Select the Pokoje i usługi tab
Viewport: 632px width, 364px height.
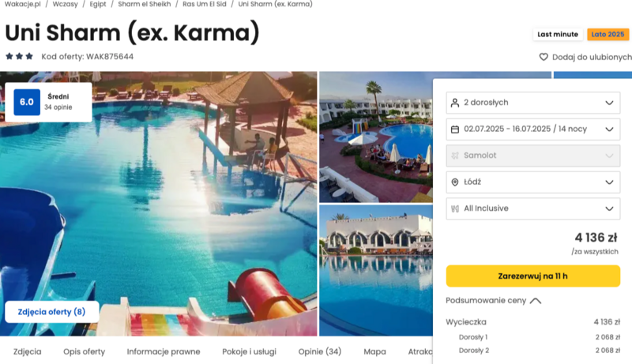tap(249, 351)
